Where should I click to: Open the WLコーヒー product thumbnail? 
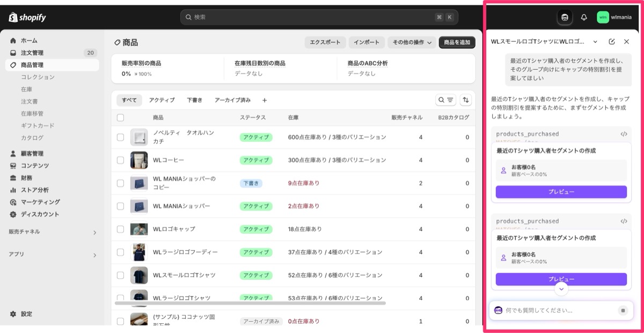(x=139, y=160)
